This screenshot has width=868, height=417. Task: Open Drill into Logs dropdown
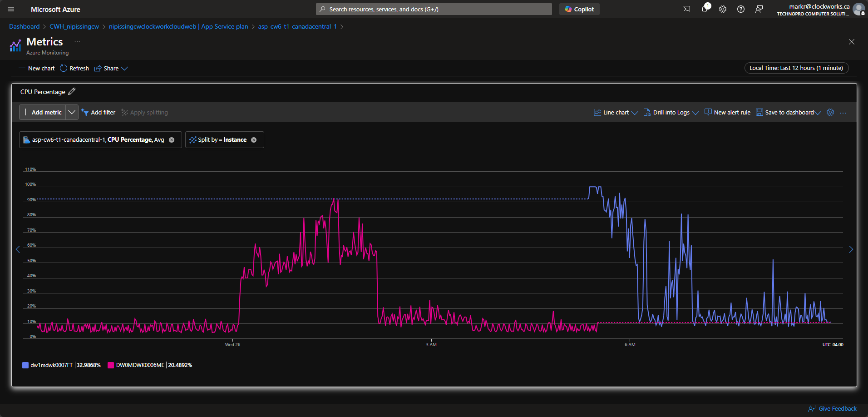[x=671, y=112]
